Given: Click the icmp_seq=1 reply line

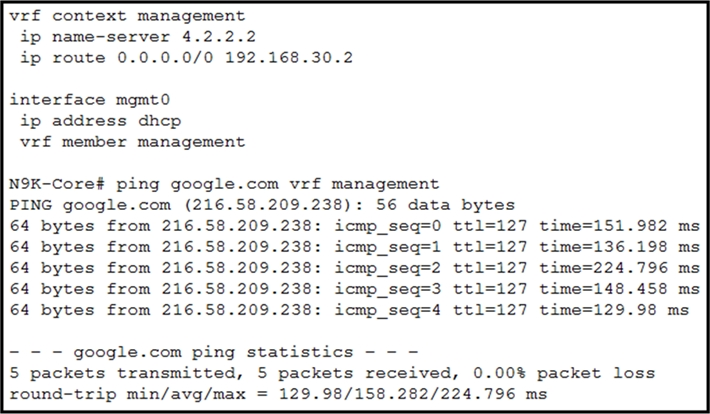Looking at the screenshot, I should coord(354,247).
